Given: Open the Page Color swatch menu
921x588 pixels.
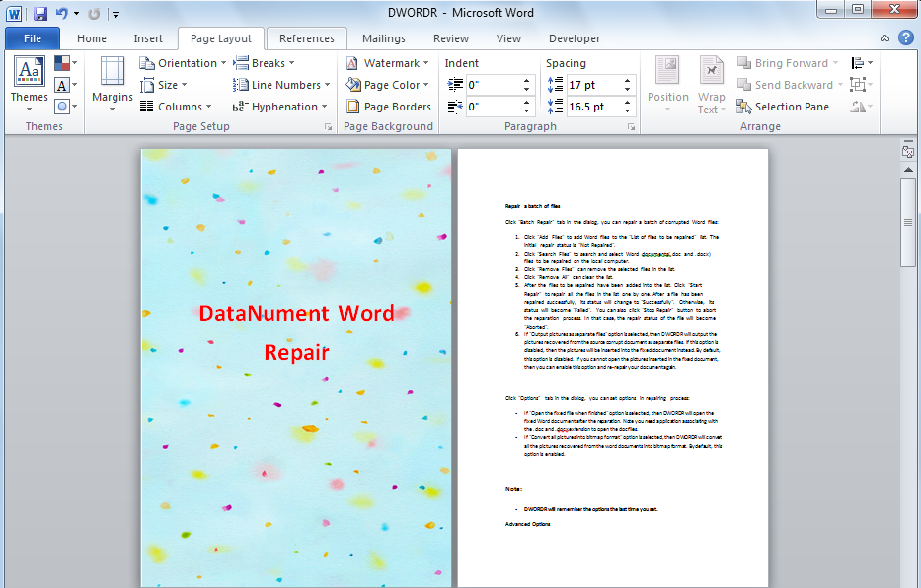Looking at the screenshot, I should coord(387,85).
